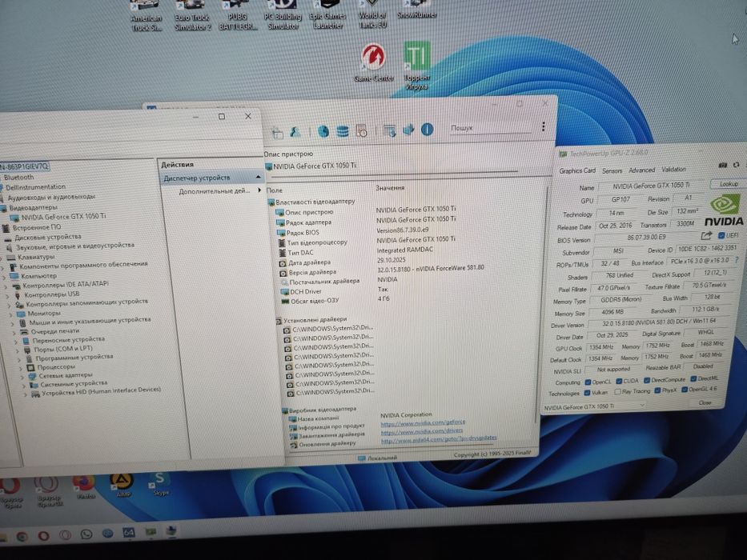
Task: Switch to the Advanced tab in GPU-Z
Action: click(641, 170)
